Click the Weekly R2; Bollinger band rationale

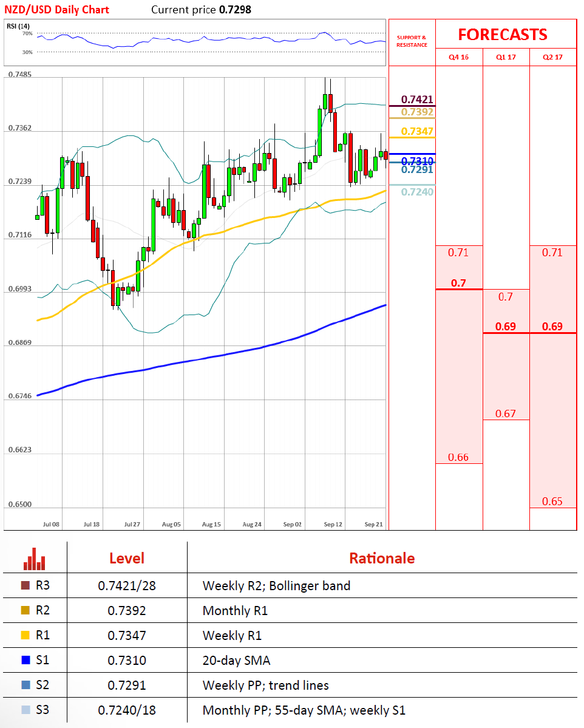click(x=277, y=586)
